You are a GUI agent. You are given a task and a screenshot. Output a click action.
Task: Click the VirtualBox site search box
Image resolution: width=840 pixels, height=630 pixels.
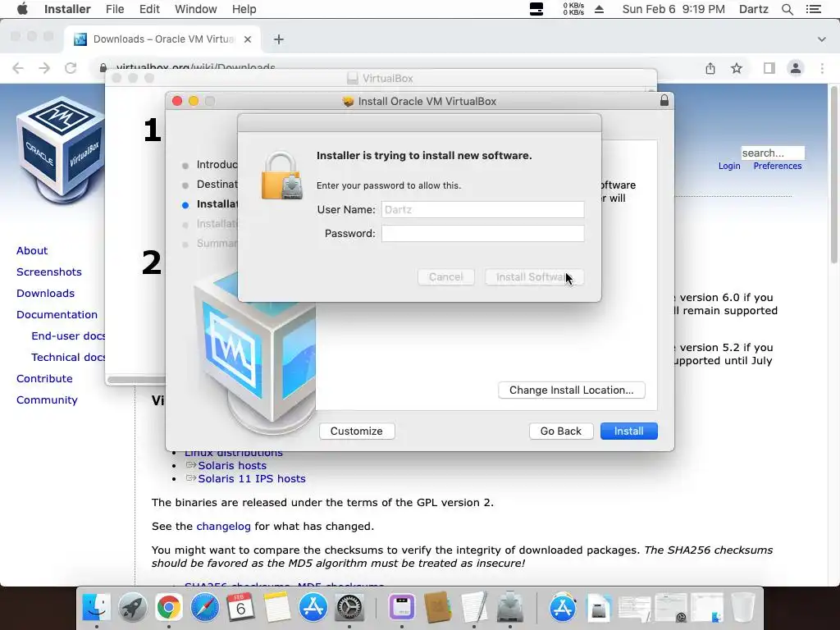[x=773, y=153]
